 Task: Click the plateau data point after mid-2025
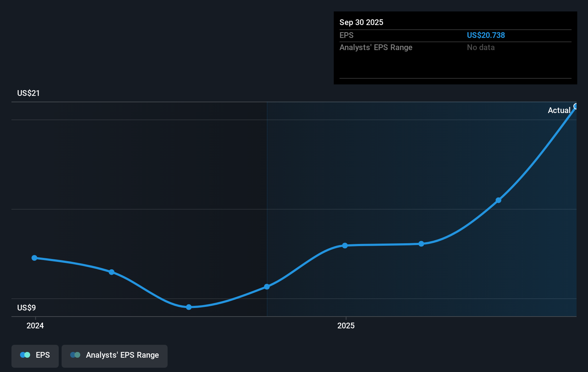(421, 244)
